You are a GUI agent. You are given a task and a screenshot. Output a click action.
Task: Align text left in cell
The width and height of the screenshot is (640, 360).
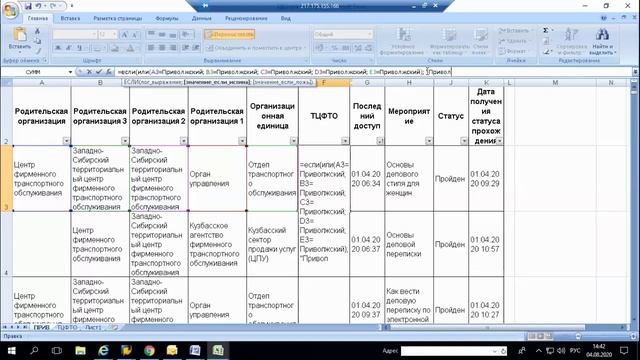click(x=151, y=48)
